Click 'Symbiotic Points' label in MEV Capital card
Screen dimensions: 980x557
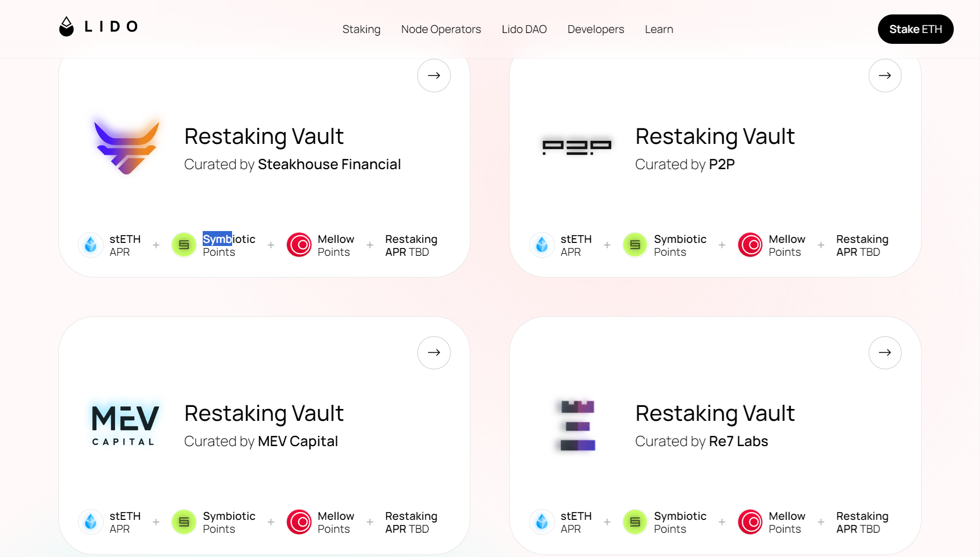[x=229, y=522]
